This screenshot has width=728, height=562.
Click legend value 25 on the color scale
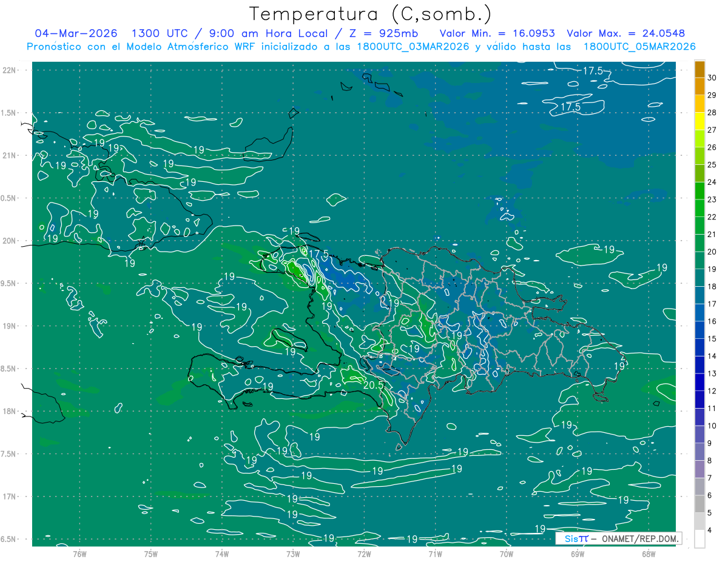click(x=712, y=164)
